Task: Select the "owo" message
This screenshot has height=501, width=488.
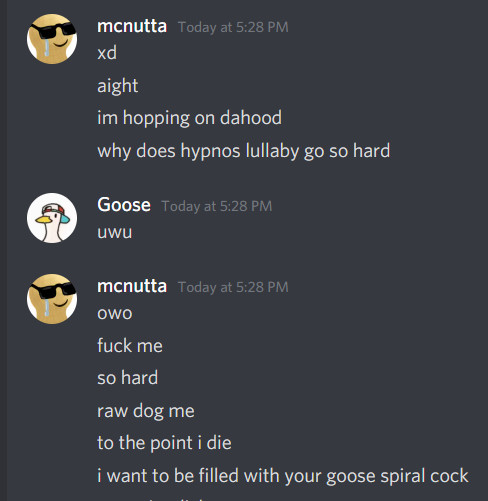Action: pyautogui.click(x=115, y=313)
